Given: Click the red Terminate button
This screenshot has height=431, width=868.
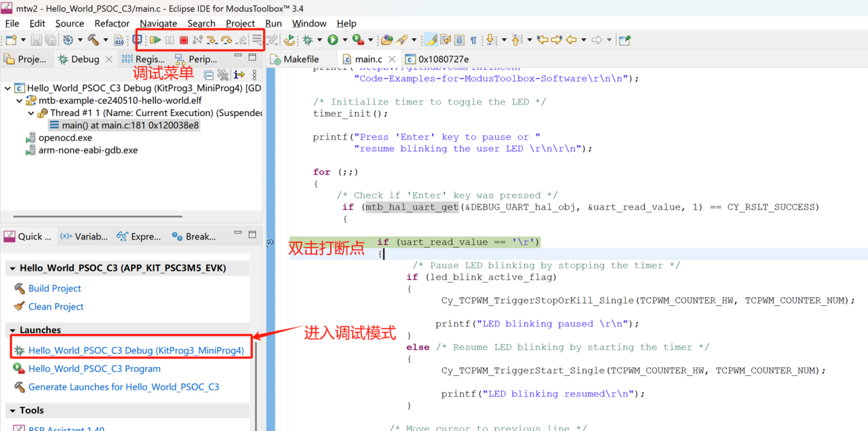Looking at the screenshot, I should coord(183,40).
